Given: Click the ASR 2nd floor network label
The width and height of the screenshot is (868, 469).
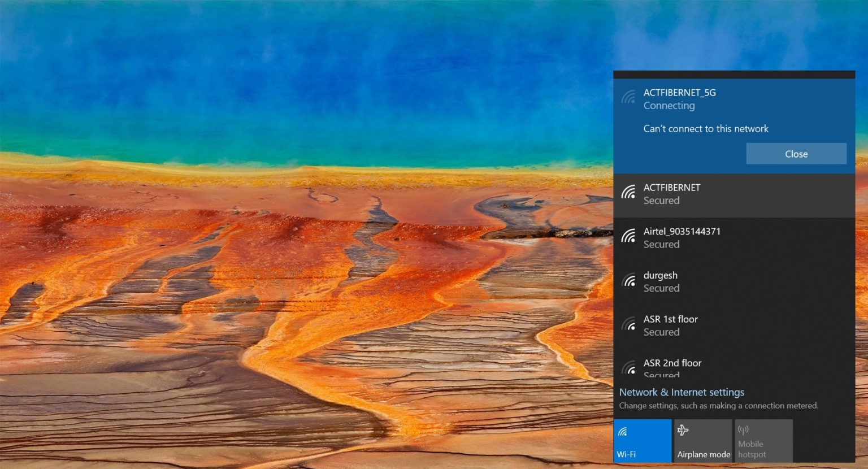Looking at the screenshot, I should [672, 363].
